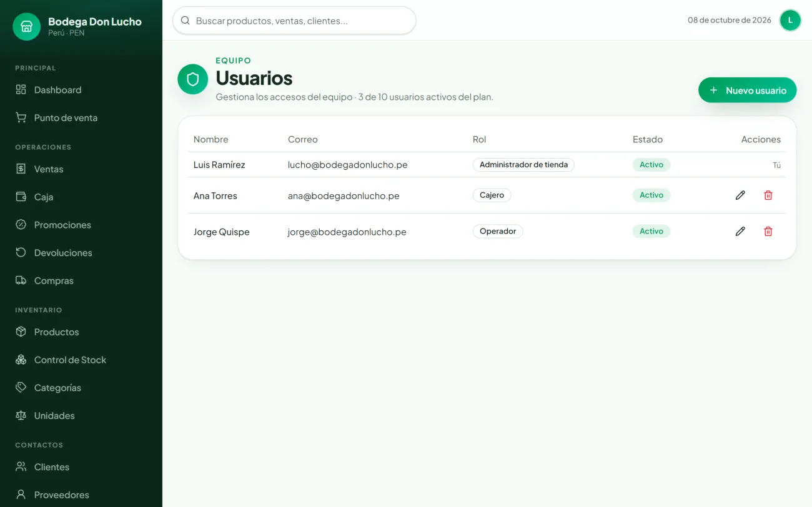Click the Unidades scale icon

click(x=21, y=415)
